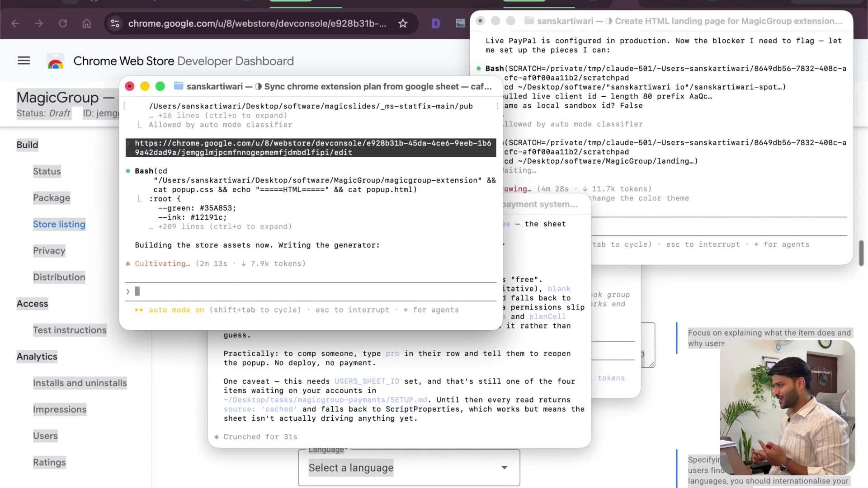Screen dimensions: 868x488
Task: Click the popup.css cat command line in Bash block
Action: tap(285, 190)
